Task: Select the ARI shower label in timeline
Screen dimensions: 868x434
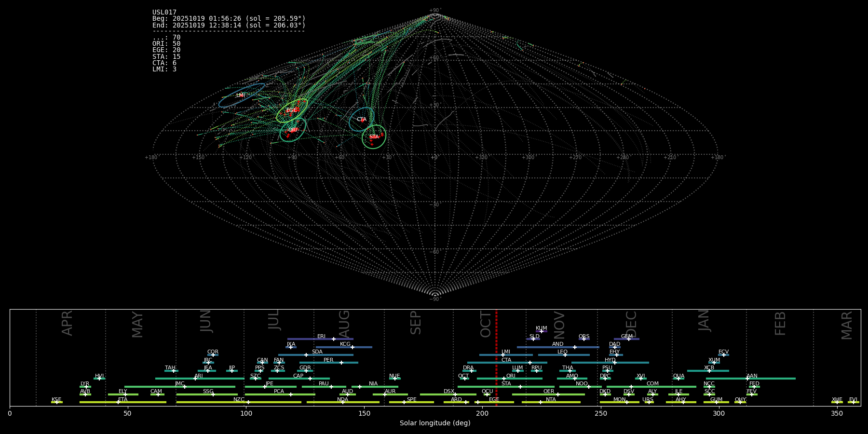Action: pyautogui.click(x=199, y=376)
